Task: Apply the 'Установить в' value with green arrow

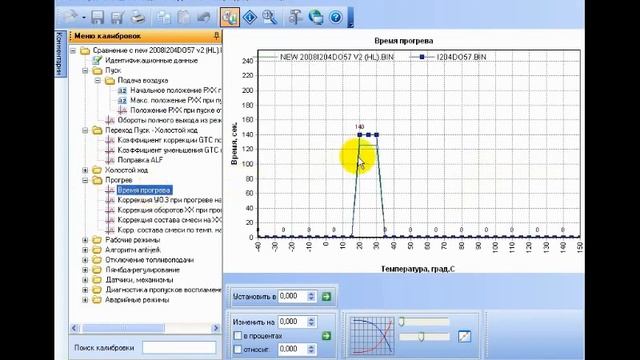Action: (327, 297)
